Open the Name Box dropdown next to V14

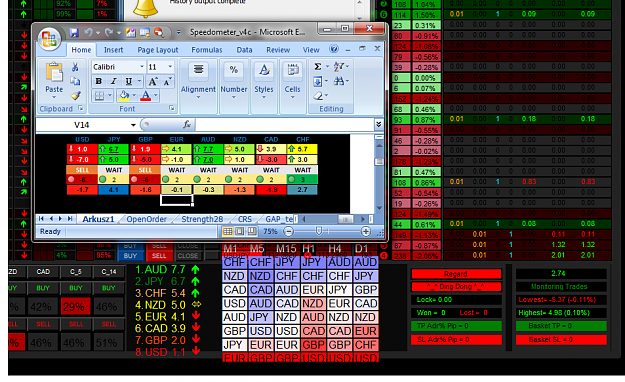(133, 125)
